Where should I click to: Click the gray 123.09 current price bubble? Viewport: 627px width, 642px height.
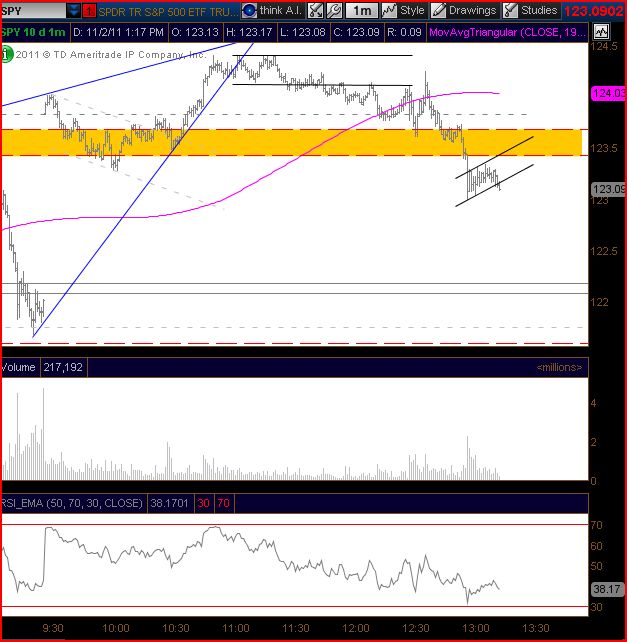tap(609, 189)
